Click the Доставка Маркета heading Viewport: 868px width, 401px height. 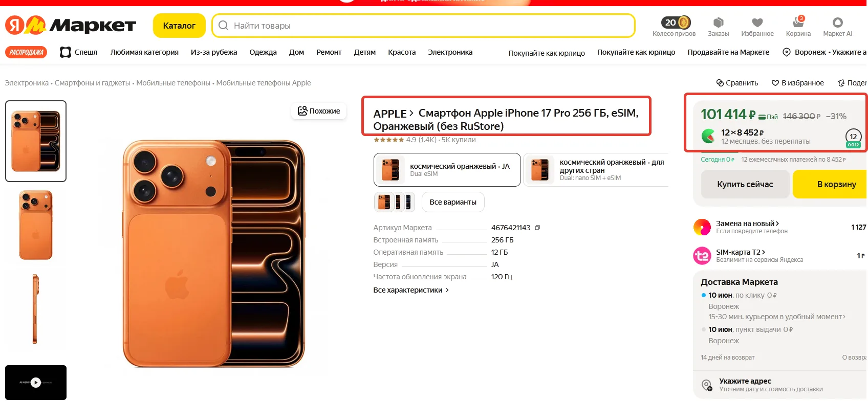[739, 282]
